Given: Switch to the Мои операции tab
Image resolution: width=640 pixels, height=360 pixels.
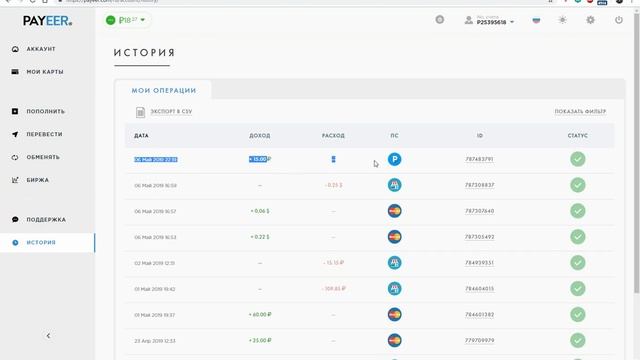Looking at the screenshot, I should point(164,91).
